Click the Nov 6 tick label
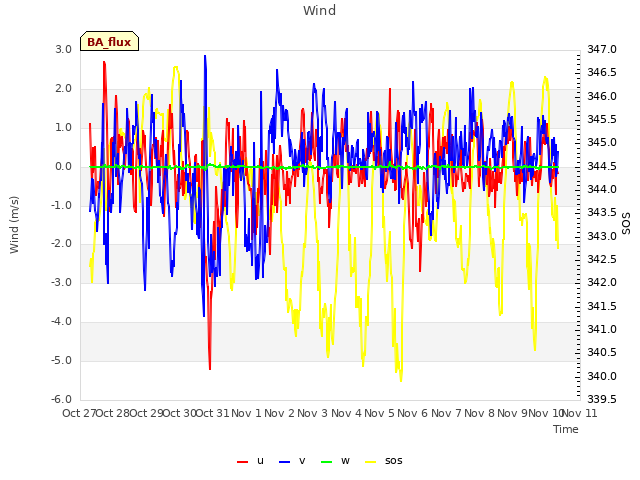 click(x=412, y=413)
